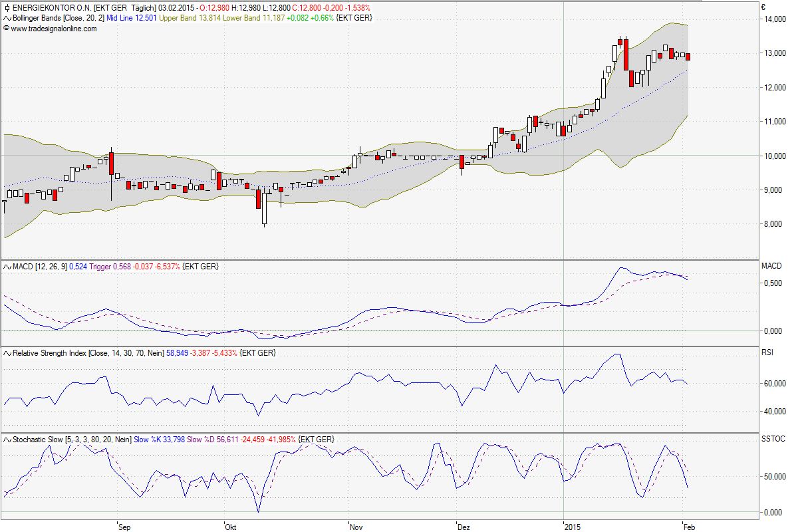This screenshot has width=798, height=532.
Task: Click the Euro currency symbol above the price axis
Action: pos(763,7)
